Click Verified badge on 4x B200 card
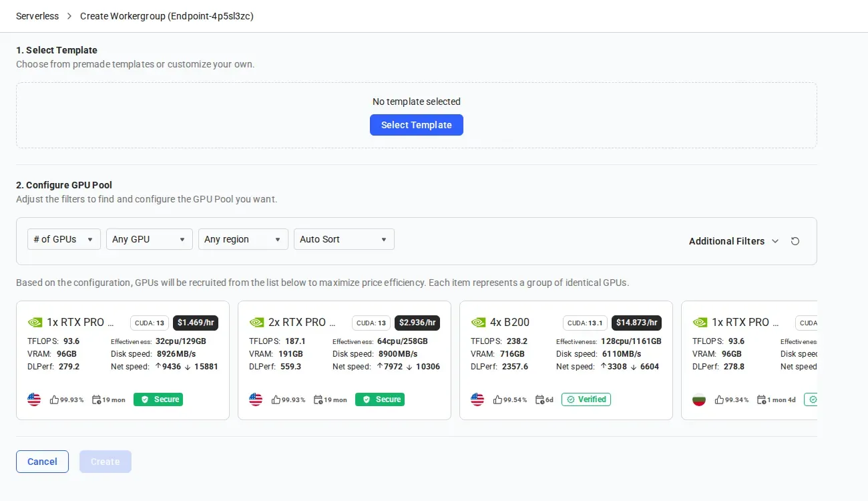Image resolution: width=868 pixels, height=501 pixels. point(586,399)
